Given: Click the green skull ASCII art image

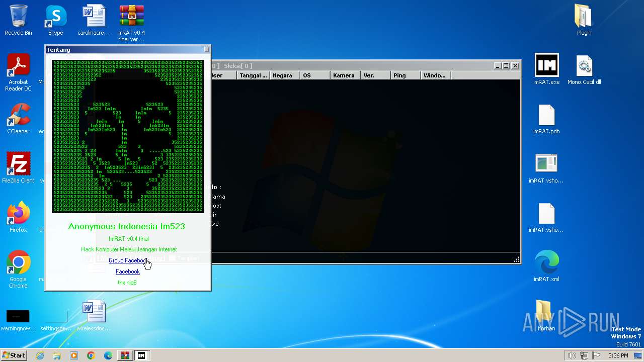Looking at the screenshot, I should pos(128,136).
